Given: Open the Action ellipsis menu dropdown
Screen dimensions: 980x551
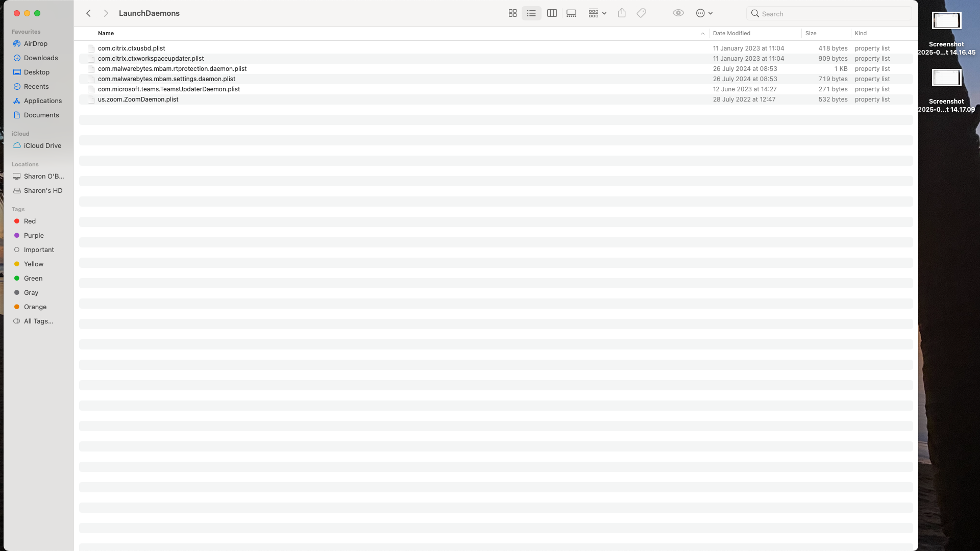Looking at the screenshot, I should (704, 13).
